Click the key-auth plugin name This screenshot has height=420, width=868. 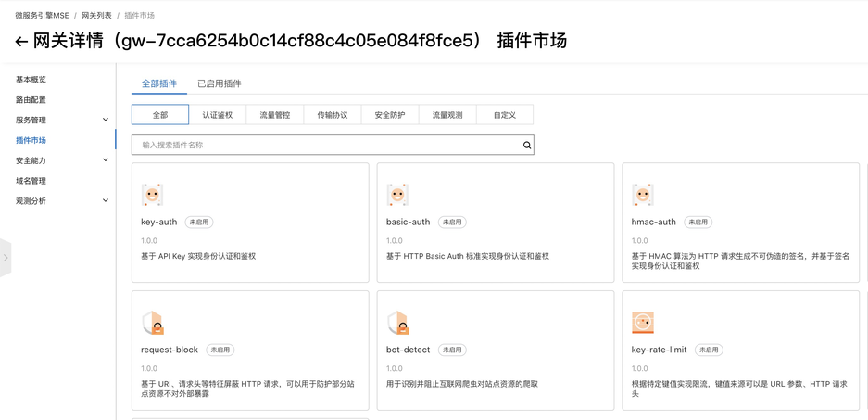pyautogui.click(x=159, y=223)
